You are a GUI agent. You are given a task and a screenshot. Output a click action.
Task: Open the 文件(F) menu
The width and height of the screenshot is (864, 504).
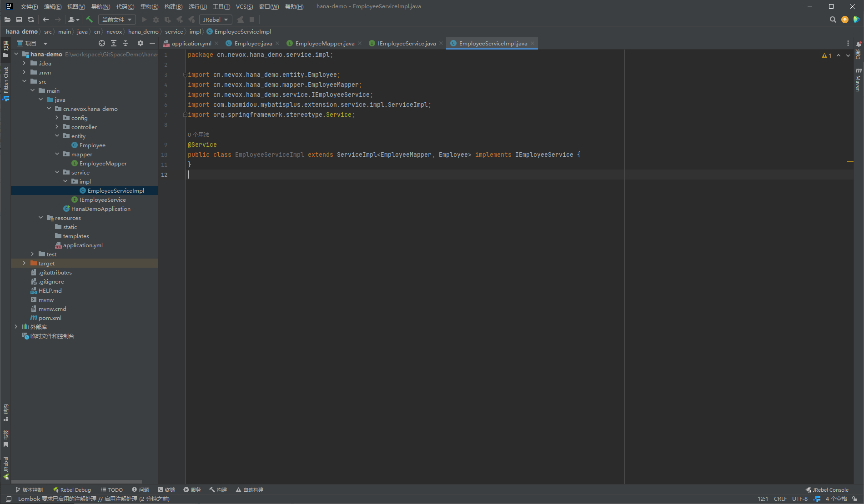tap(29, 6)
